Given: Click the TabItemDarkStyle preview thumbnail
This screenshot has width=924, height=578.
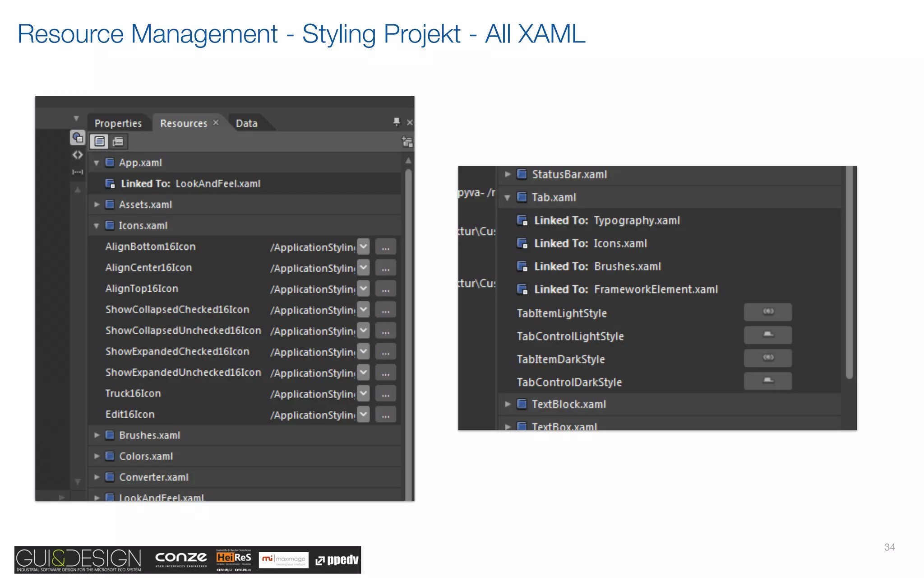Looking at the screenshot, I should click(x=768, y=358).
